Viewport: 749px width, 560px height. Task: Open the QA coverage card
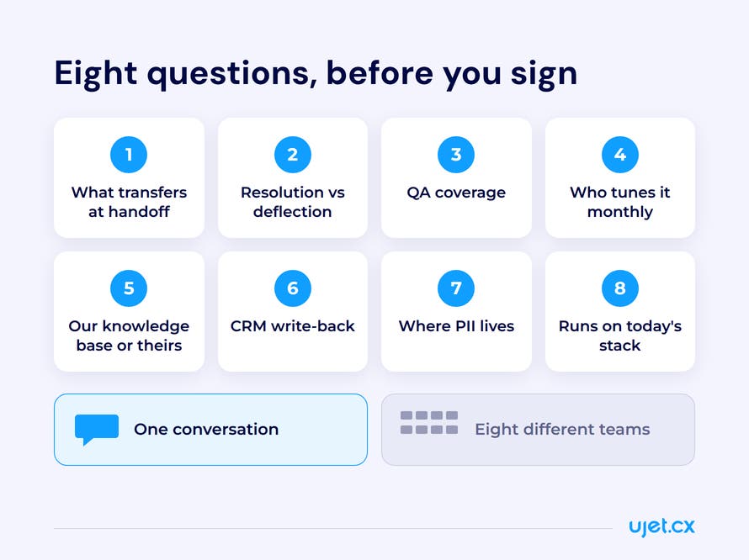coord(456,177)
